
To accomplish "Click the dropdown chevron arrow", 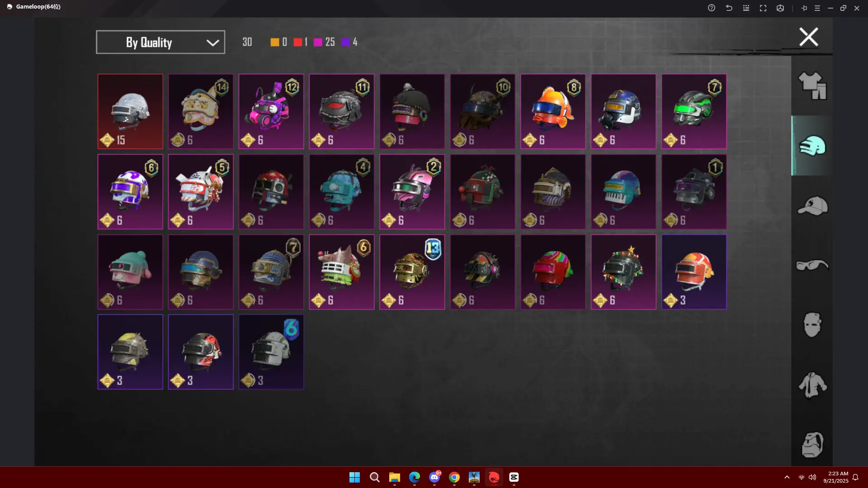I will tap(212, 42).
